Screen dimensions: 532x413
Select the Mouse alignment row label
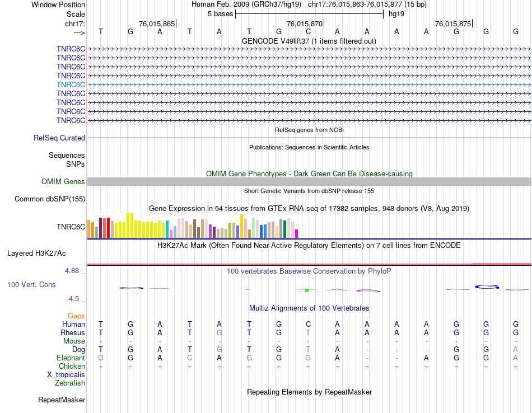[74, 341]
